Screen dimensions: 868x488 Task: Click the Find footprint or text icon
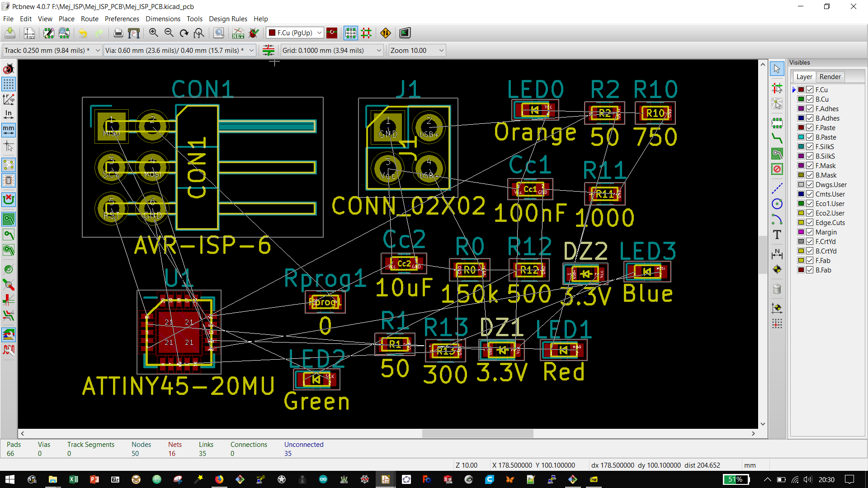pyautogui.click(x=219, y=33)
